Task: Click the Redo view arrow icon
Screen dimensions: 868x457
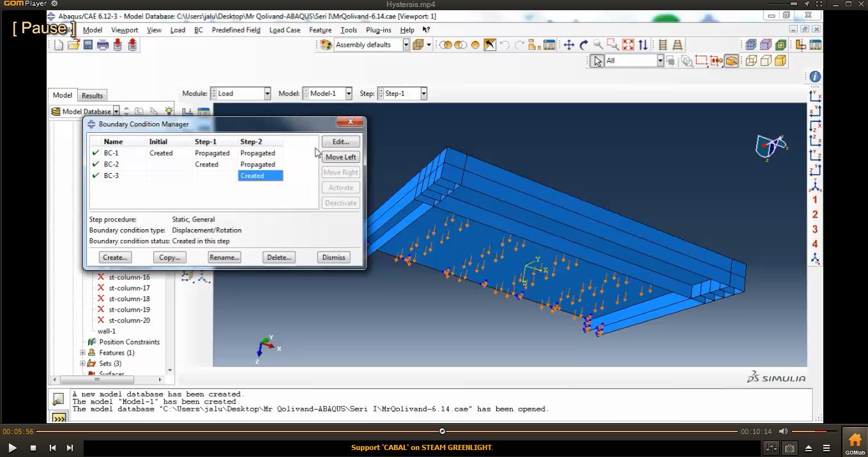Action: (x=519, y=45)
